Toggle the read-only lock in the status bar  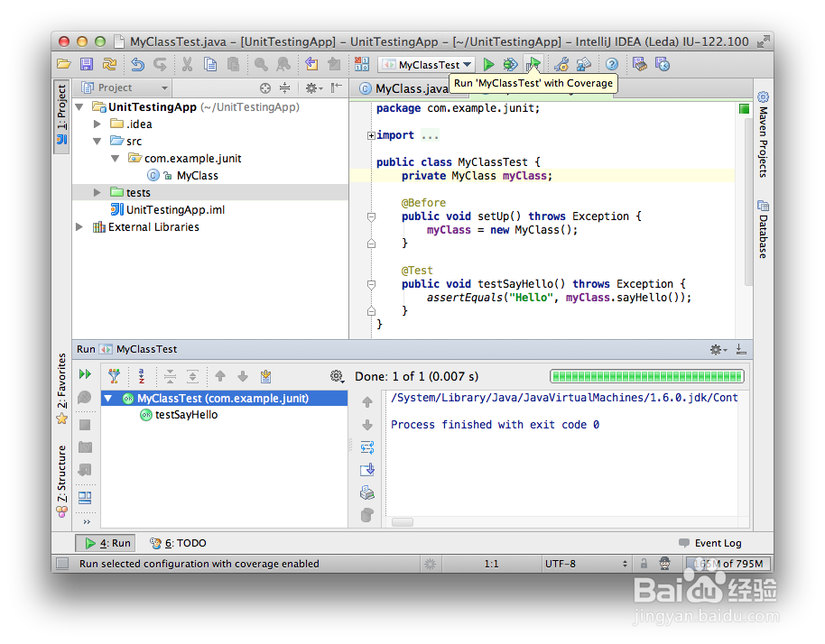point(644,563)
